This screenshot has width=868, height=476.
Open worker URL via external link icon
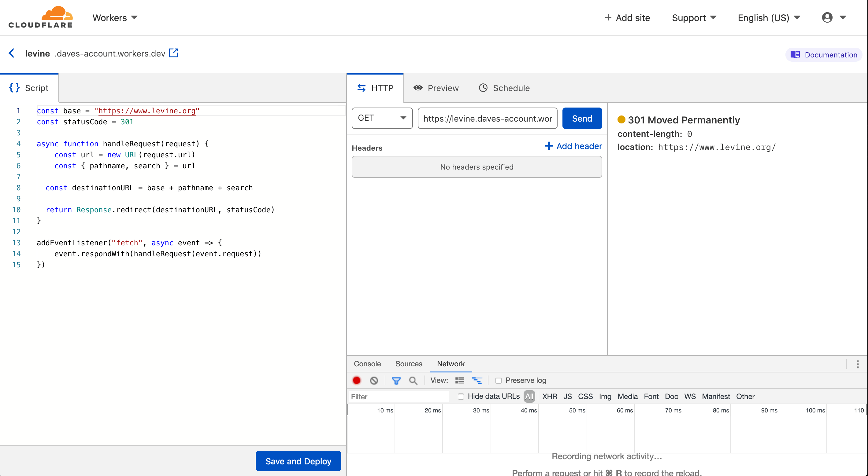pyautogui.click(x=173, y=53)
